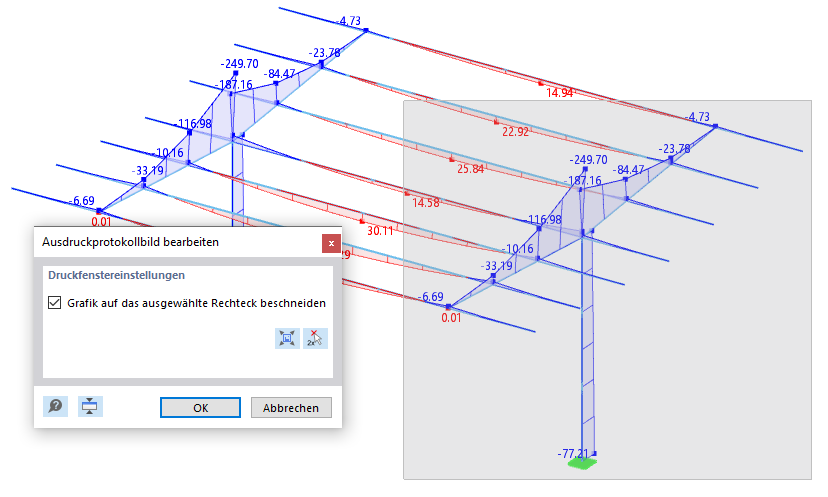
Task: Click the dialog title 'Ausdruckprotokollbild bearbeiten'
Action: pos(130,242)
